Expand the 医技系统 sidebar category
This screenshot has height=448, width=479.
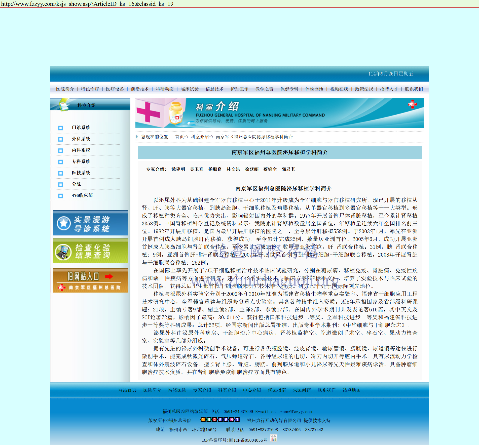[81, 173]
